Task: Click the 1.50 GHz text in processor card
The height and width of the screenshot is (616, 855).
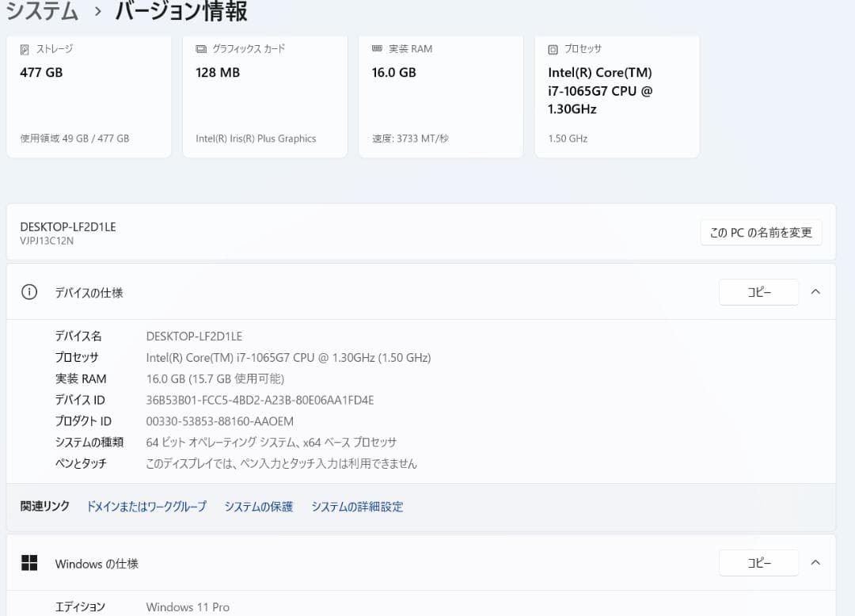Action: coord(568,139)
